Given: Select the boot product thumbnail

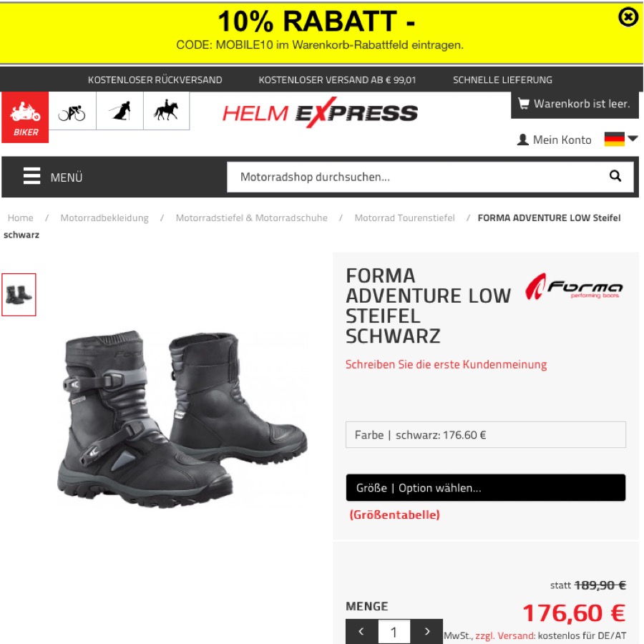Looking at the screenshot, I should point(19,295).
